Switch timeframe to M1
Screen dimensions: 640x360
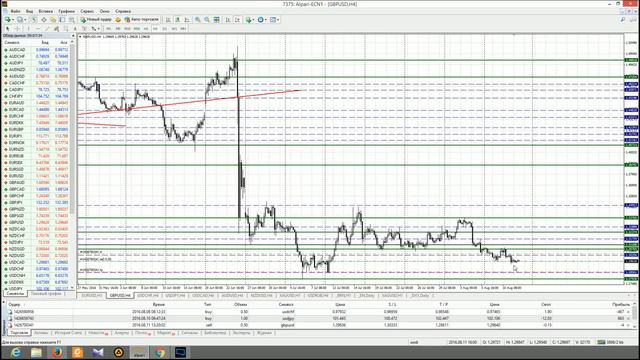click(x=109, y=29)
